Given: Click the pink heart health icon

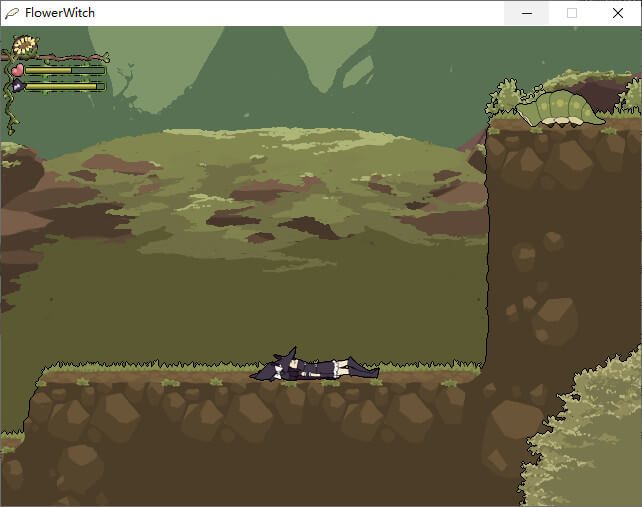Looking at the screenshot, I should tap(17, 70).
